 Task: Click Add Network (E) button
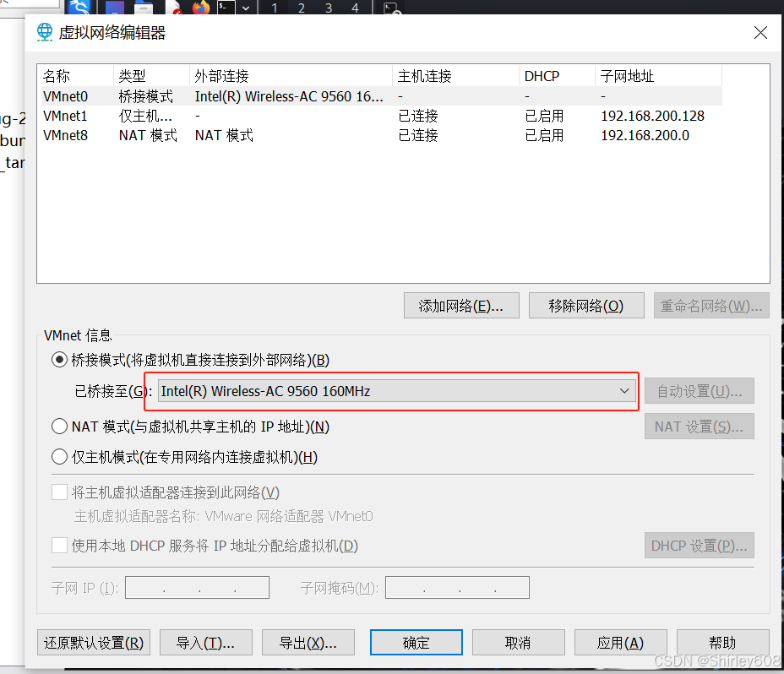[461, 306]
